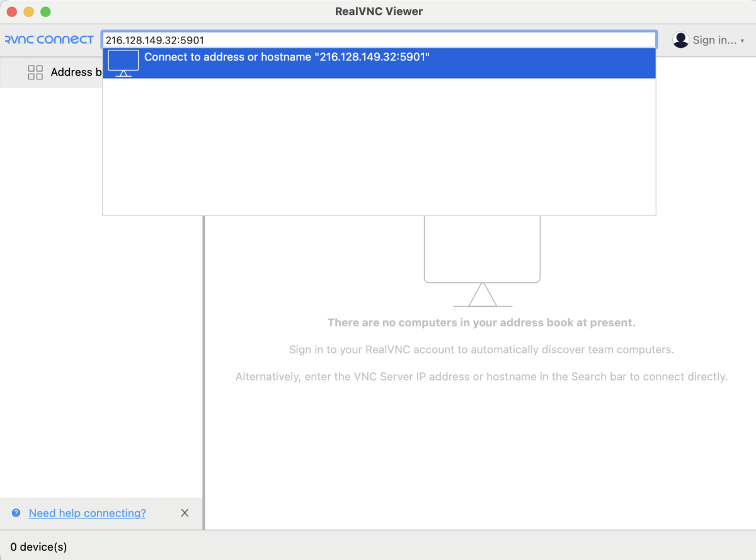Click the no computers in address book message
756x560 pixels.
pos(481,323)
